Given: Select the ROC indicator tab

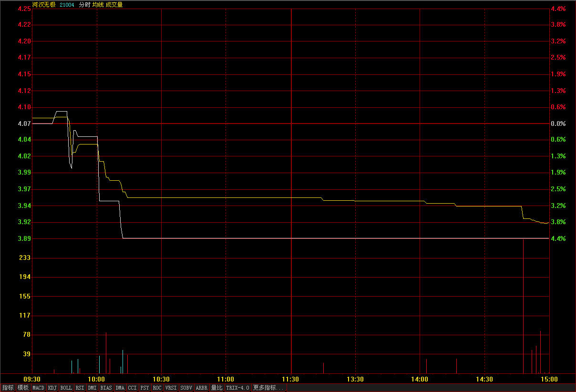Looking at the screenshot, I should (x=157, y=388).
